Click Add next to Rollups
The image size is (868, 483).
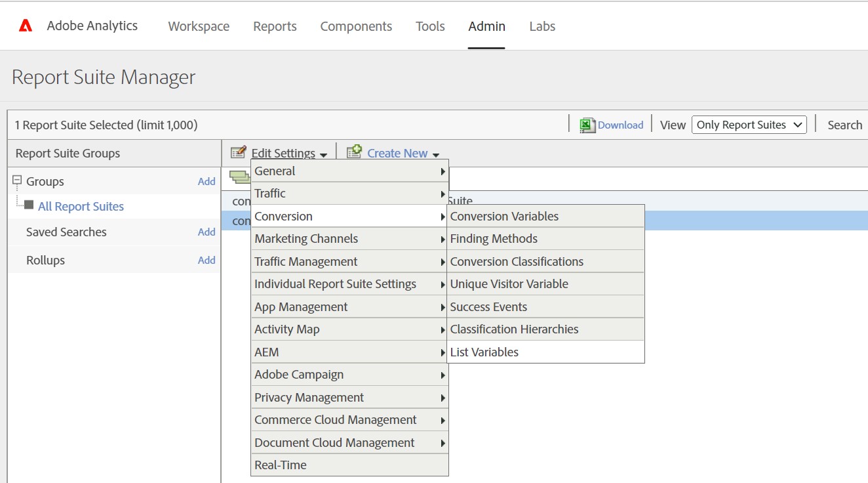207,260
